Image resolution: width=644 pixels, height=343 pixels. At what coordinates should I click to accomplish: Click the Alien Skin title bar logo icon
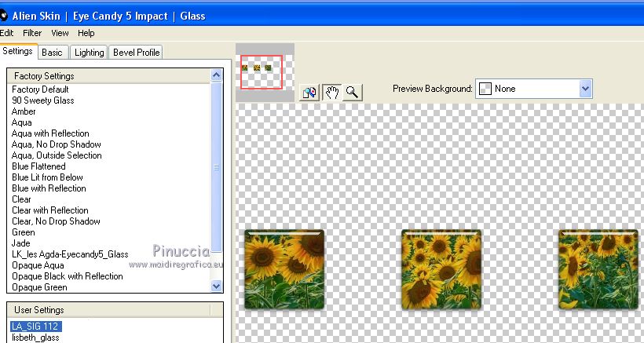[3, 16]
